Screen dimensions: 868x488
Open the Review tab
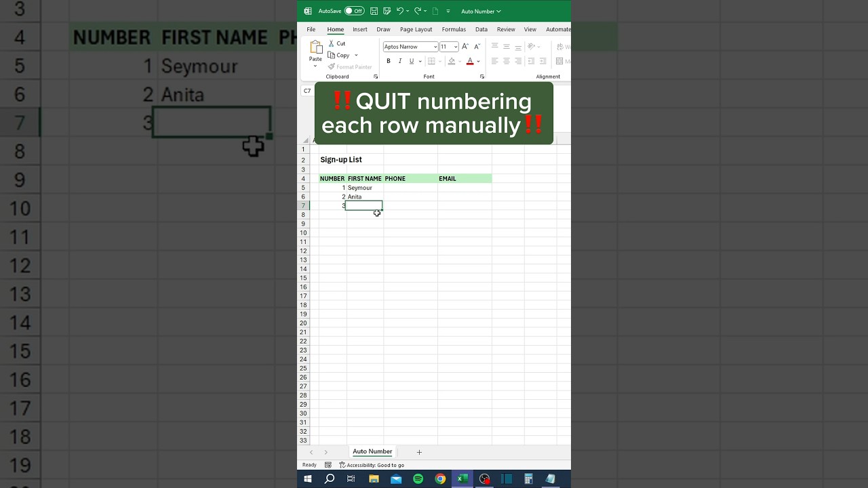(x=506, y=29)
